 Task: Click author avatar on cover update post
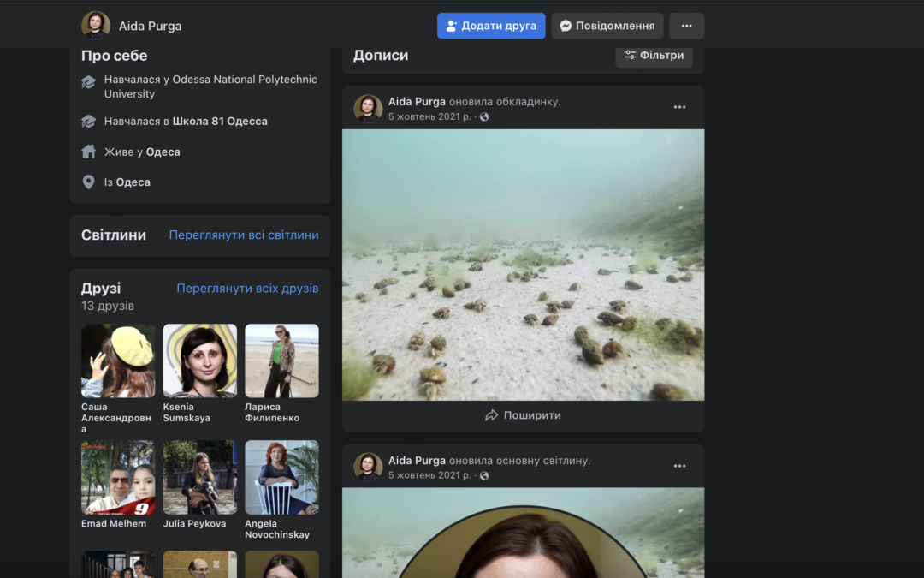coord(368,109)
